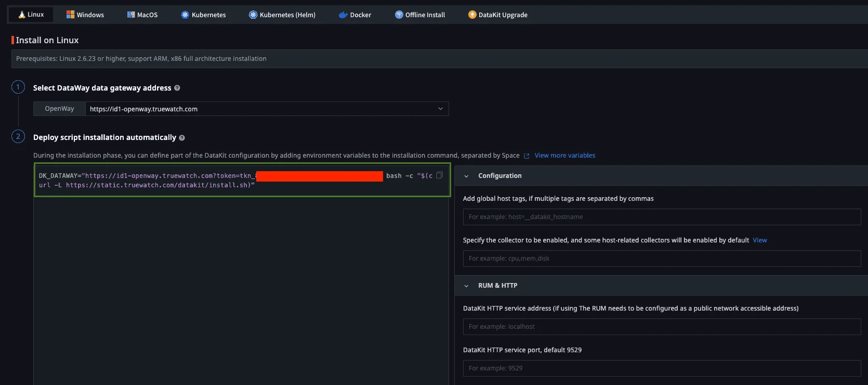
Task: Click View link for default collectors
Action: coord(760,240)
